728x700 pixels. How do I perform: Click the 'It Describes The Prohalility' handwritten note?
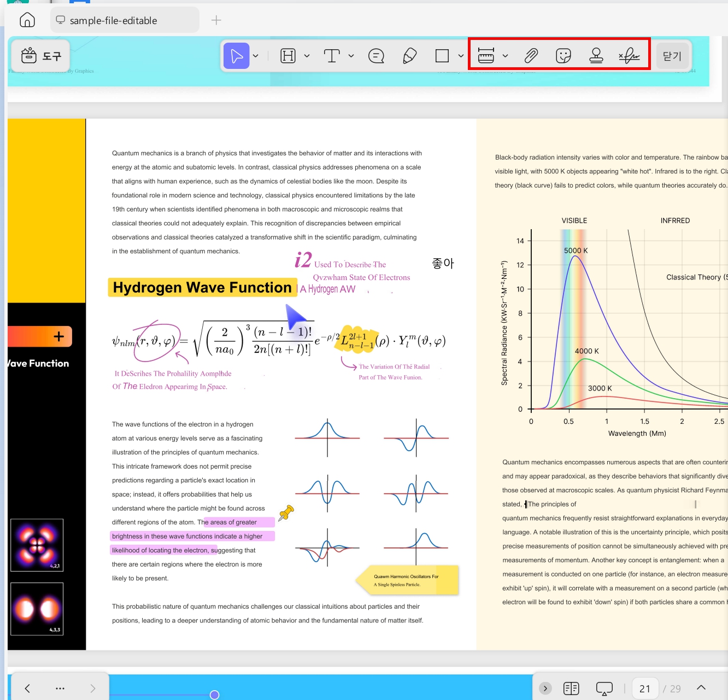173,374
